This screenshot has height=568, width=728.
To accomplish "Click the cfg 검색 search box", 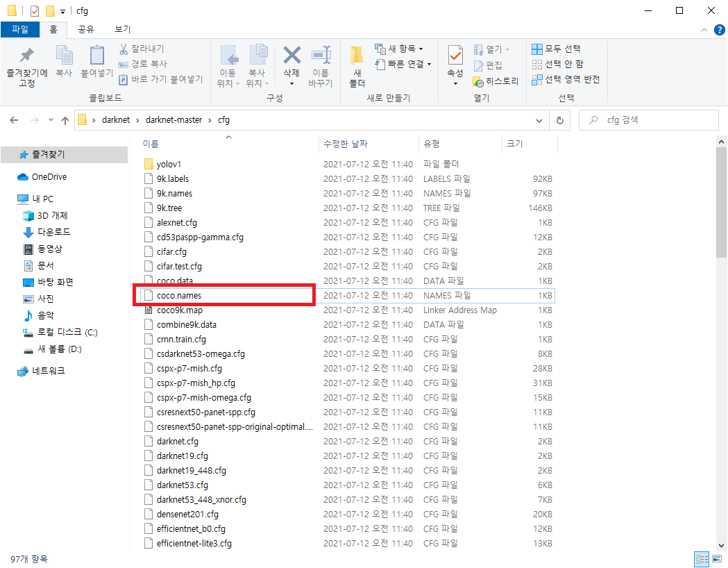I will [649, 120].
